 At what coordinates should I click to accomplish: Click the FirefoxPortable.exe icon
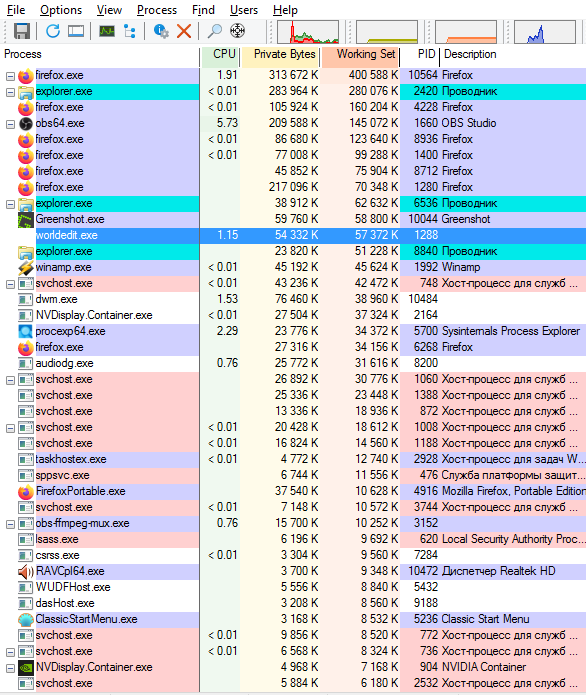click(x=26, y=492)
